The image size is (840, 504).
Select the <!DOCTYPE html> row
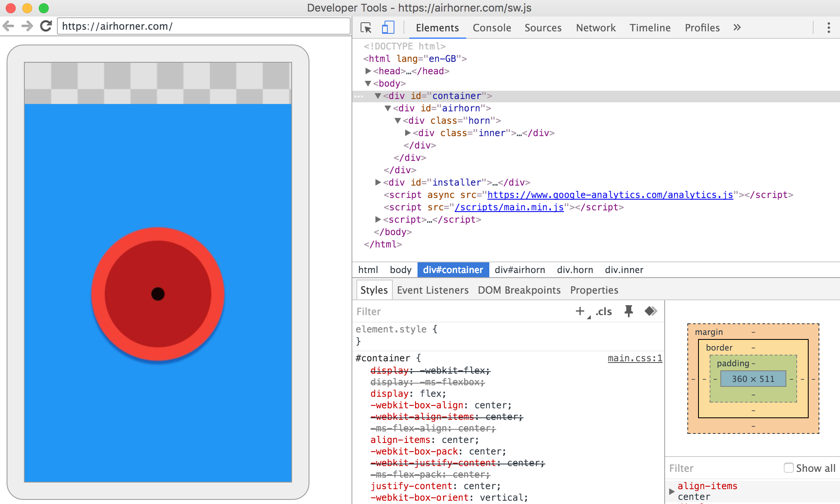point(404,46)
